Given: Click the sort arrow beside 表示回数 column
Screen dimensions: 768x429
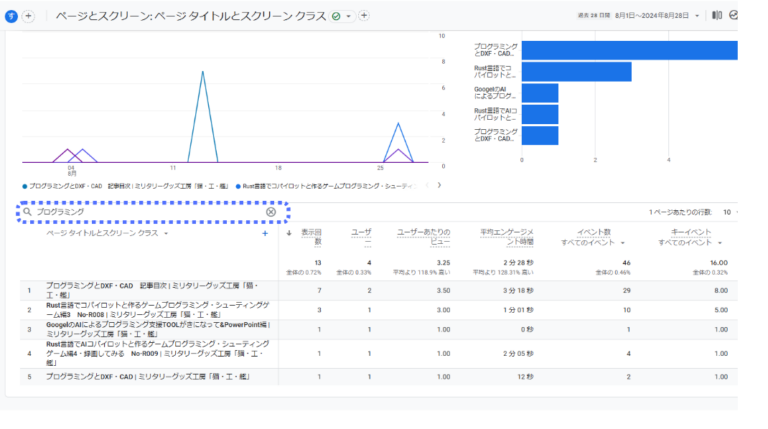Looking at the screenshot, I should pos(290,233).
